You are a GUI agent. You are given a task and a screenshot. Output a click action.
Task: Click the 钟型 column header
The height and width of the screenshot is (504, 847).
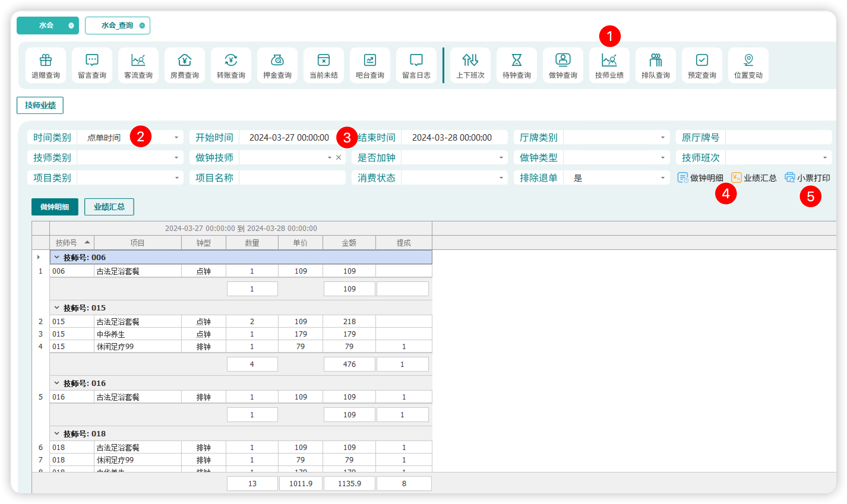tap(203, 243)
